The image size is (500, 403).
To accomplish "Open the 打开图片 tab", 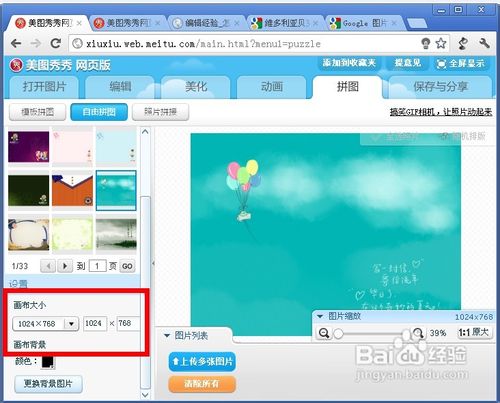I will (44, 87).
